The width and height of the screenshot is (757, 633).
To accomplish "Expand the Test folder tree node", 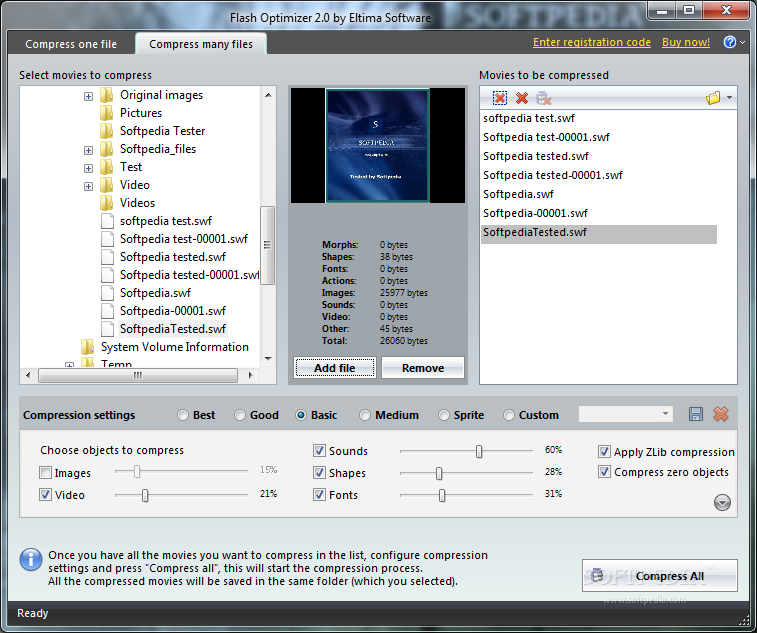I will [x=88, y=168].
